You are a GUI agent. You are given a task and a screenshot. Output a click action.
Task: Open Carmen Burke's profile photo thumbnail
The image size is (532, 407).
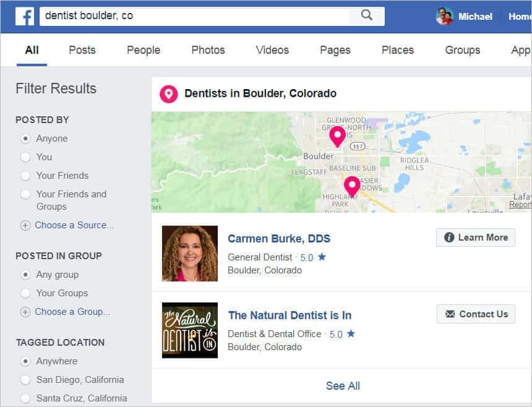click(190, 254)
